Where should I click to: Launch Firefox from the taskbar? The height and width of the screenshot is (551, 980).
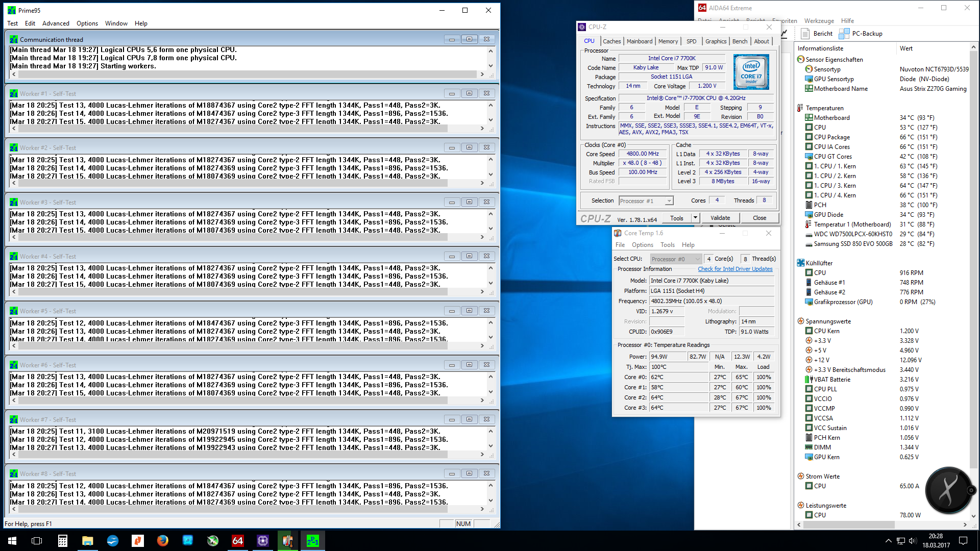163,541
